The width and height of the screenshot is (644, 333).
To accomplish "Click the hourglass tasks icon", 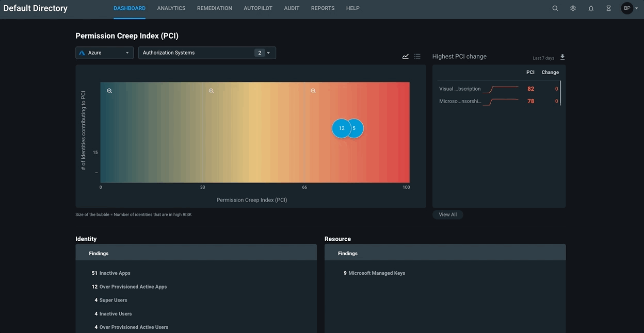I will coord(608,8).
